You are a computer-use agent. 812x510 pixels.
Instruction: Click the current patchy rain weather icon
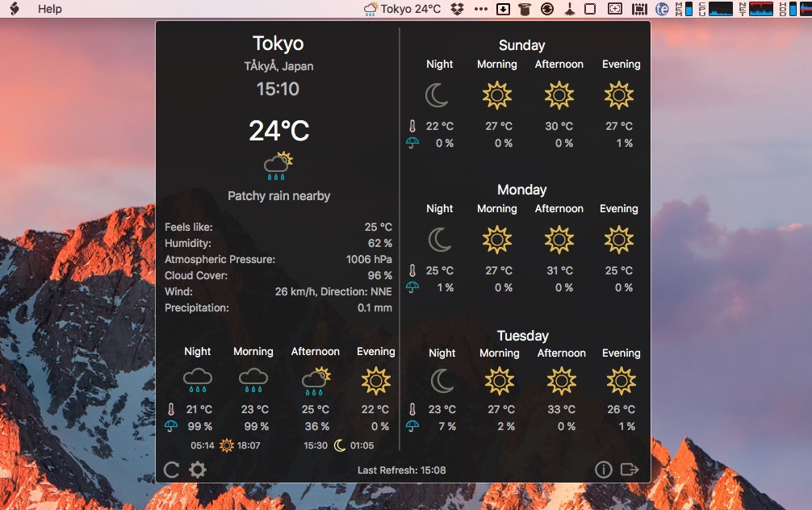278,165
